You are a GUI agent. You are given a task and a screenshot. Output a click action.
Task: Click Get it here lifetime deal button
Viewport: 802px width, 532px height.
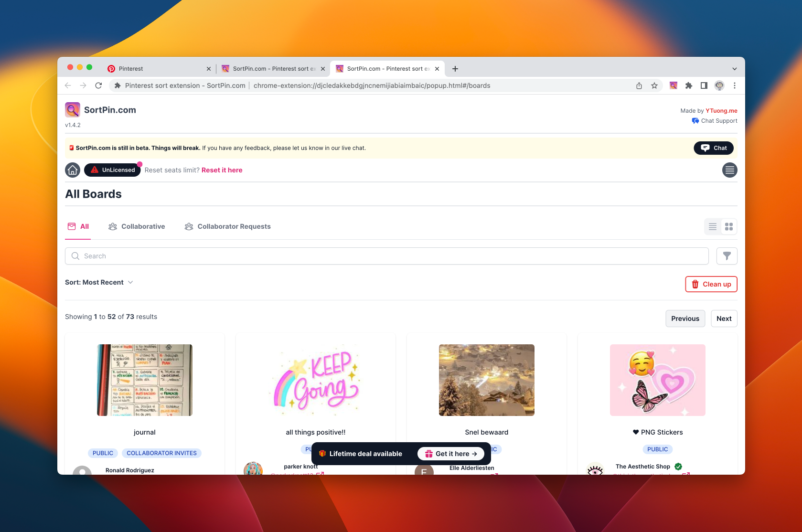click(x=451, y=454)
